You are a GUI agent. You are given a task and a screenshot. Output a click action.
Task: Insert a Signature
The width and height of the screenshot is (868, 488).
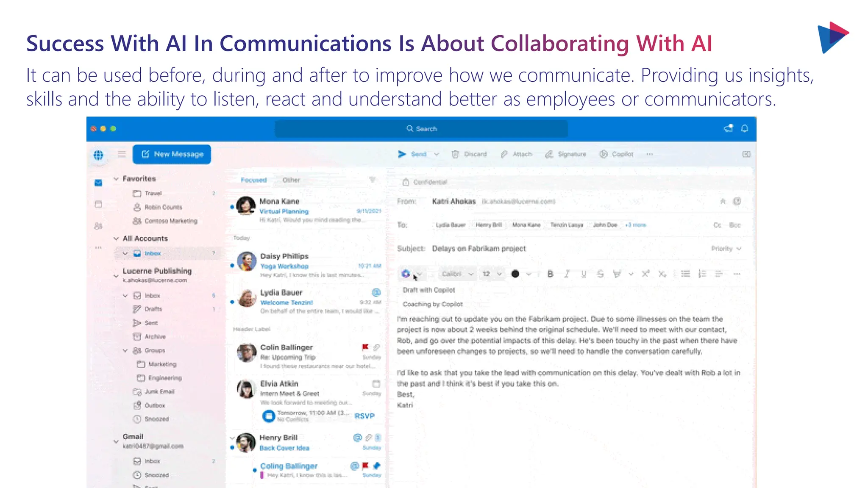tap(565, 154)
